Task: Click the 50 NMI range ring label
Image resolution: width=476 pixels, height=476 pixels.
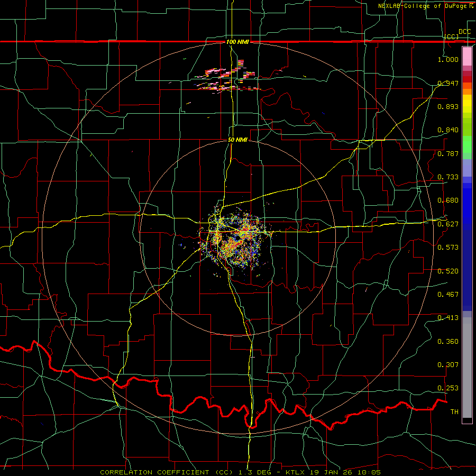Action: point(237,140)
